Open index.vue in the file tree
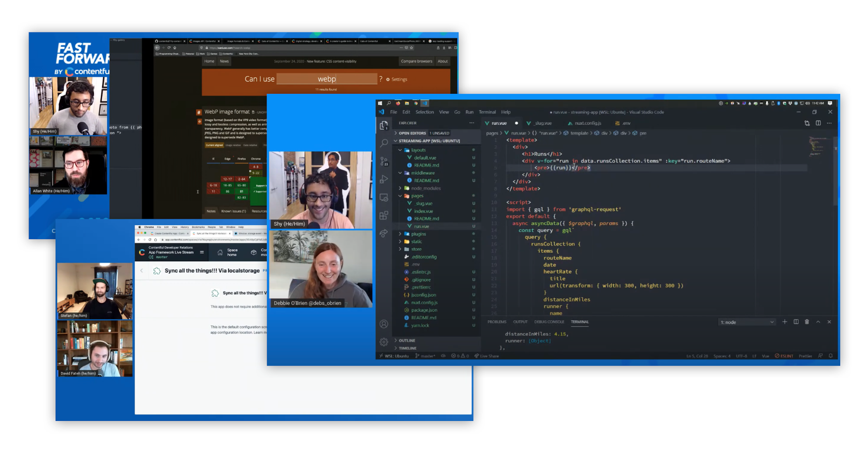 [436, 211]
